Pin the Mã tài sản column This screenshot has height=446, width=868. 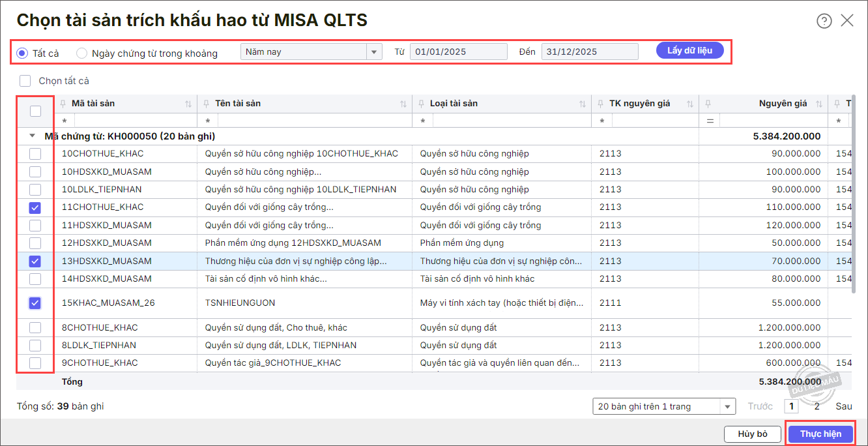(63, 104)
